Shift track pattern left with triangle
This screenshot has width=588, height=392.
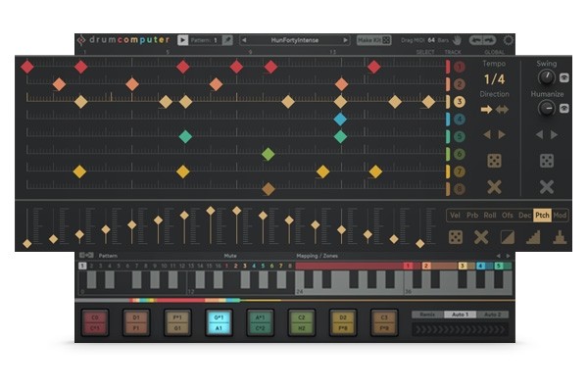pyautogui.click(x=487, y=134)
